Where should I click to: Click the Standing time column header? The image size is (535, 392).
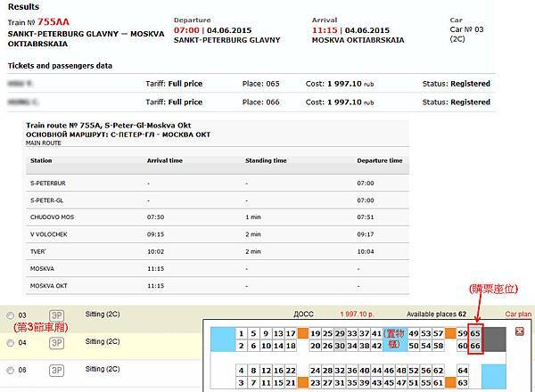coord(266,160)
